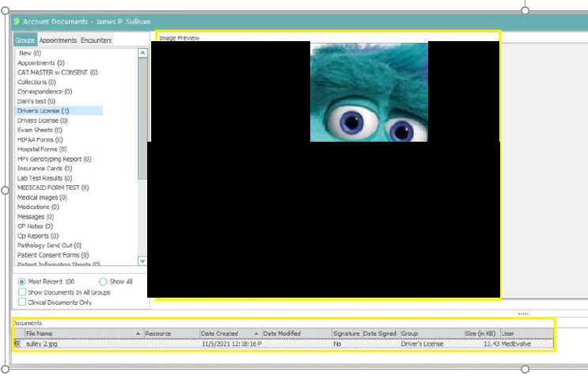Click the Sulley image preview thumbnail
This screenshot has height=376, width=588.
369,92
